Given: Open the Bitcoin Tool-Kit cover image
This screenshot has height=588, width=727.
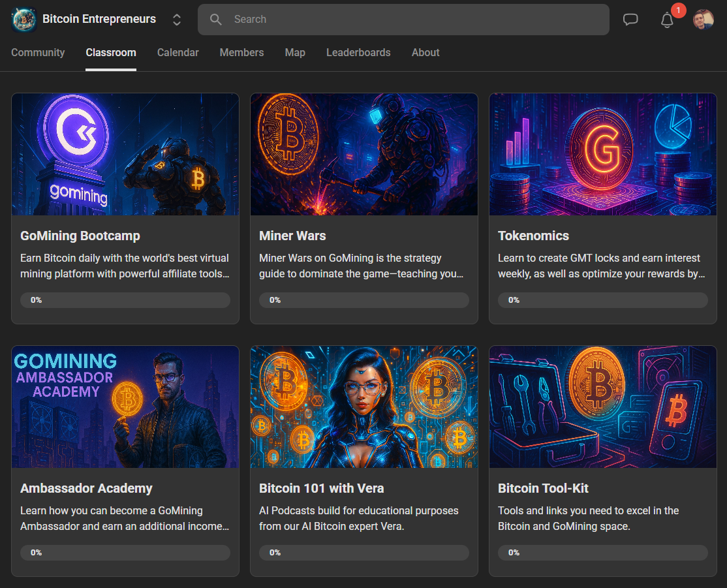Looking at the screenshot, I should coord(603,407).
